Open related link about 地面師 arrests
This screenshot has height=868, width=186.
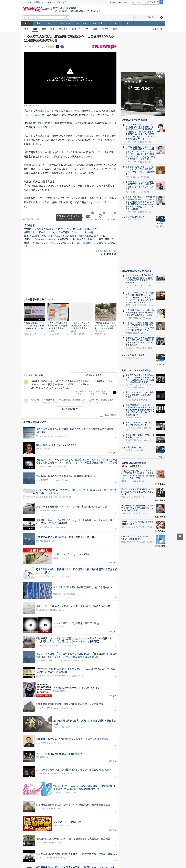[x=60, y=229]
